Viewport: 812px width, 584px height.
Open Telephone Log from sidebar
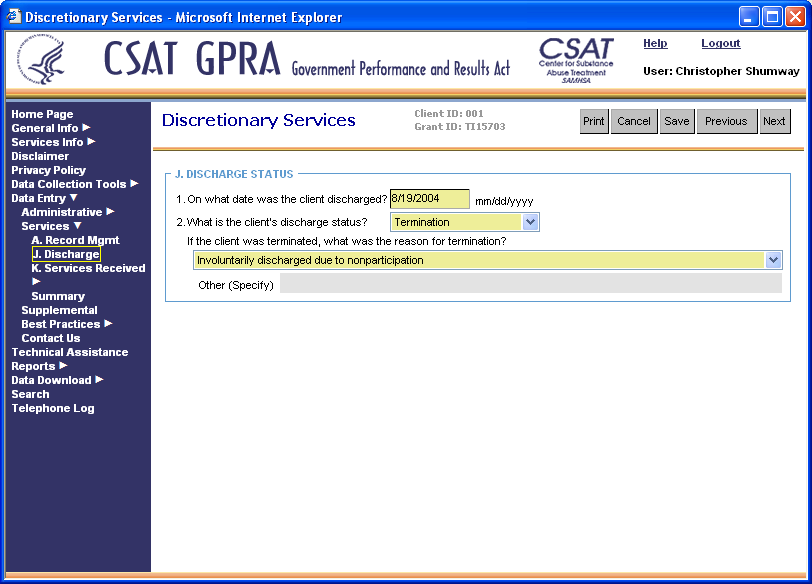[53, 408]
